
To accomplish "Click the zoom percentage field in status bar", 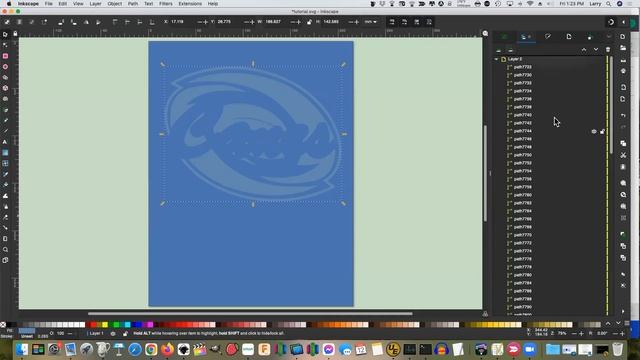I will tap(562, 333).
